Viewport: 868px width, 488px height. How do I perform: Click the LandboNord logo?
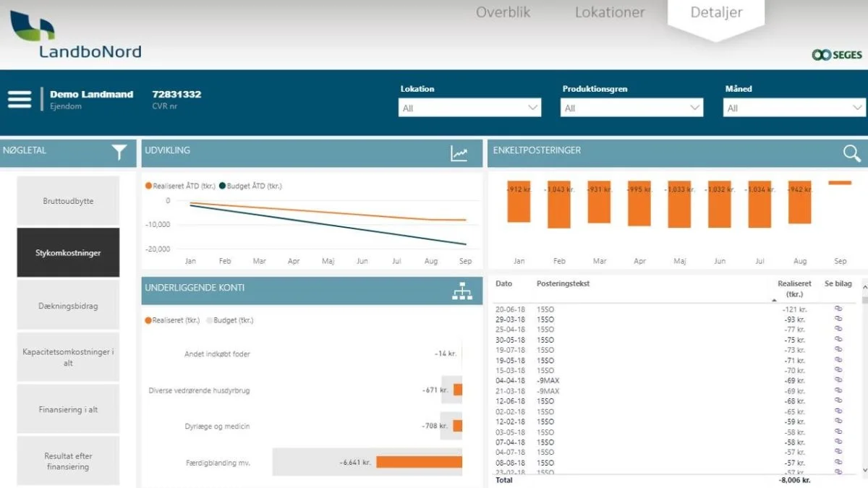coord(75,34)
